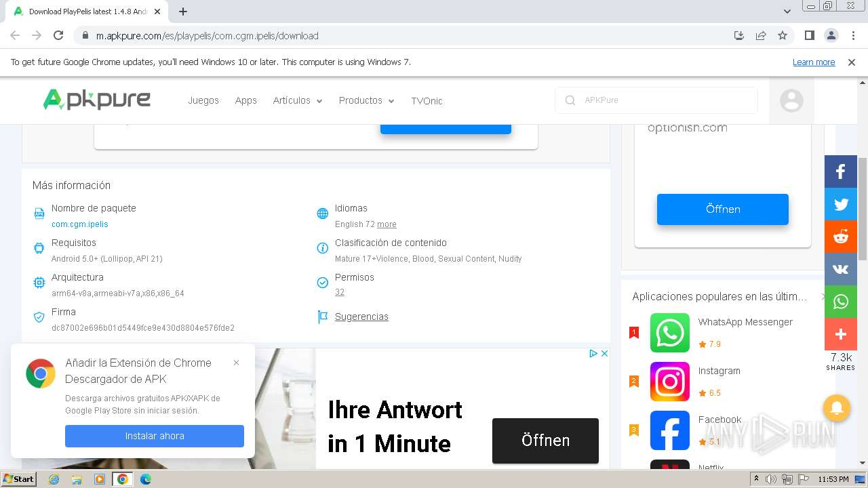The height and width of the screenshot is (488, 868).
Task: Share on Facebook via sidebar
Action: 841,171
